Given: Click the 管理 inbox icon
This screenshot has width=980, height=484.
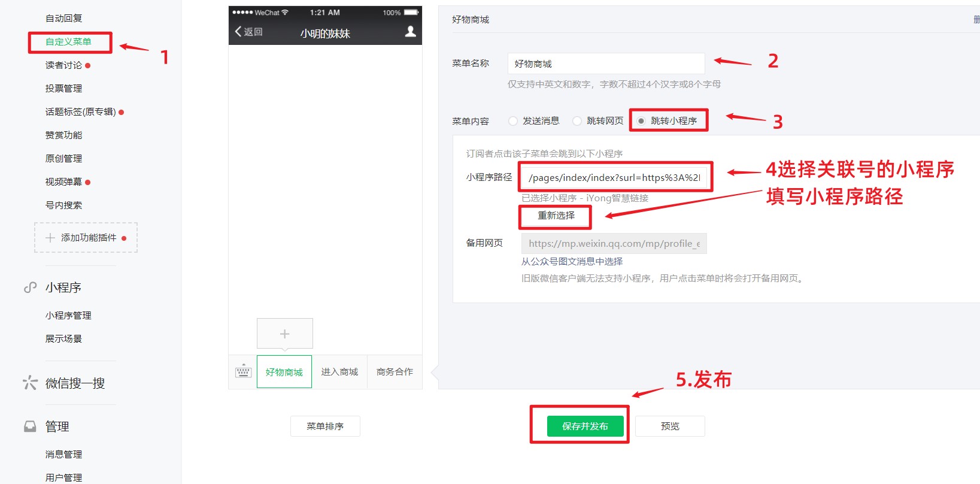Looking at the screenshot, I should pyautogui.click(x=30, y=426).
